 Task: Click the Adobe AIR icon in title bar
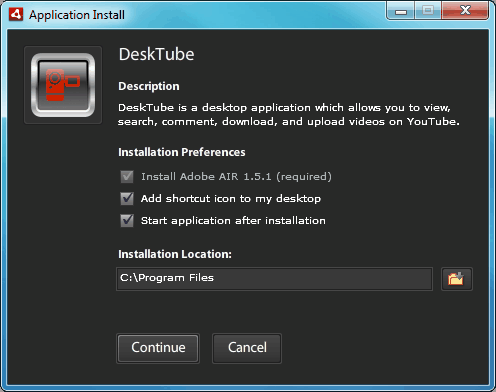(x=16, y=14)
